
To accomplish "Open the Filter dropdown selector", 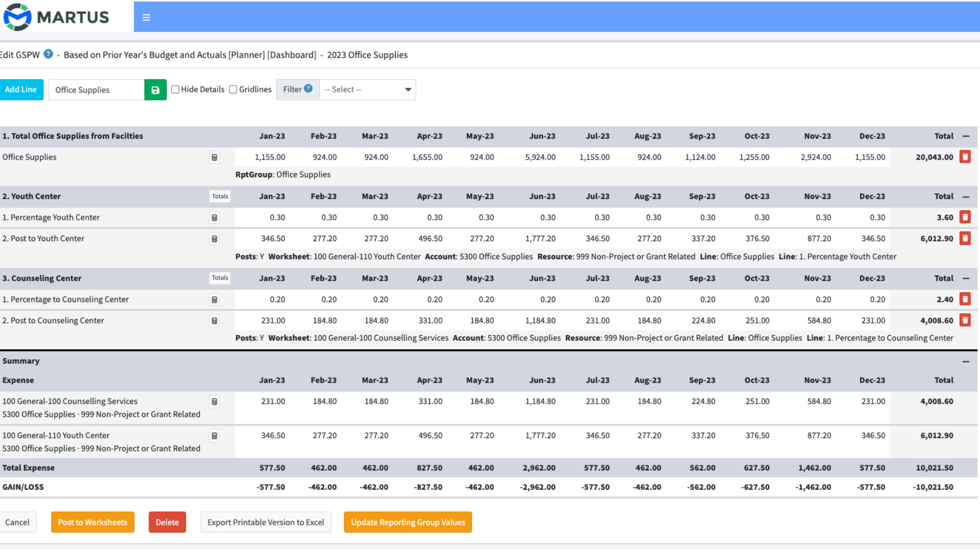I will click(367, 89).
